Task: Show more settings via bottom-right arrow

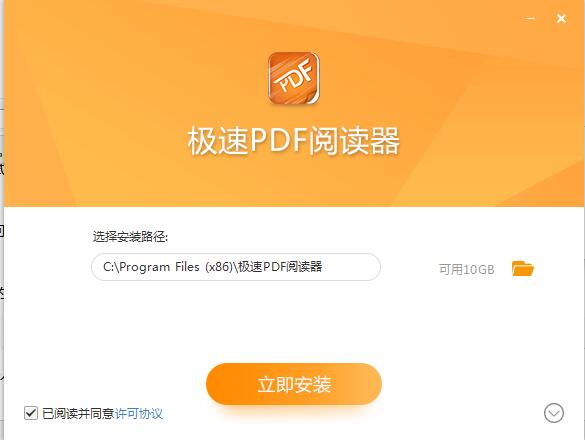Action: click(x=554, y=413)
